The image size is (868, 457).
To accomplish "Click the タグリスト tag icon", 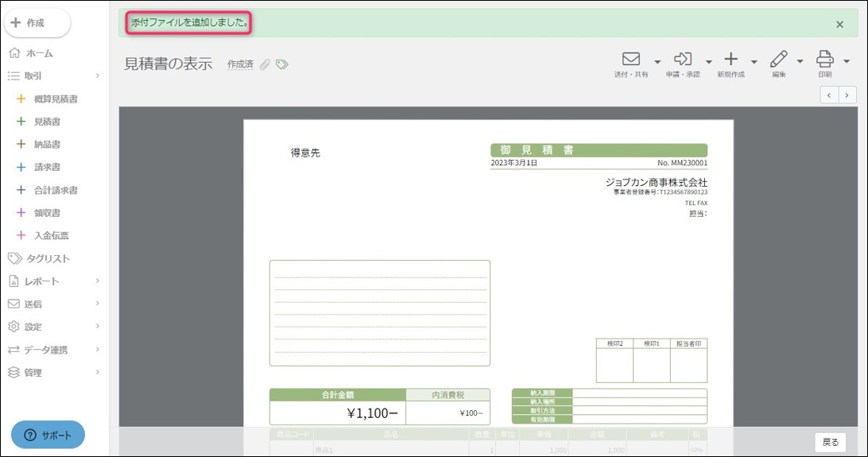I will (15, 258).
